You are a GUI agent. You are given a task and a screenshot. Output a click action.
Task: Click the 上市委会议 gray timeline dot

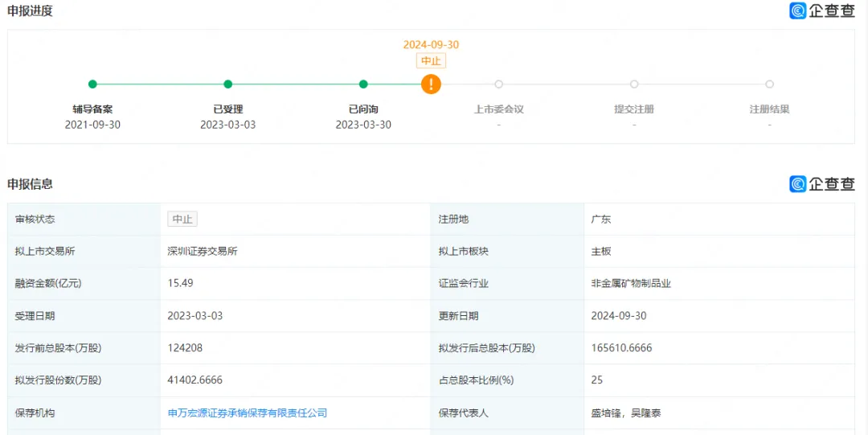(499, 84)
